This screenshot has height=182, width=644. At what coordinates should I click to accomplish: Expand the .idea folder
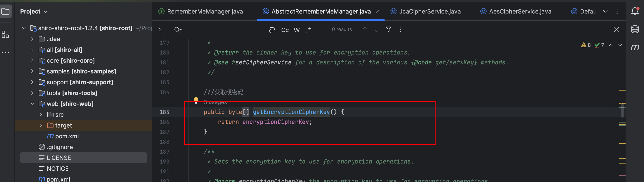32,39
